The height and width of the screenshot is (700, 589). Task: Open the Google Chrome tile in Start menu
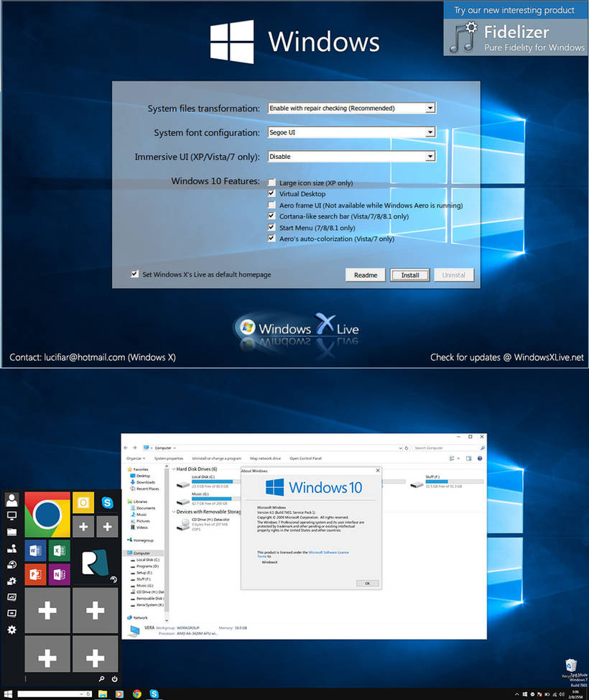click(x=47, y=515)
